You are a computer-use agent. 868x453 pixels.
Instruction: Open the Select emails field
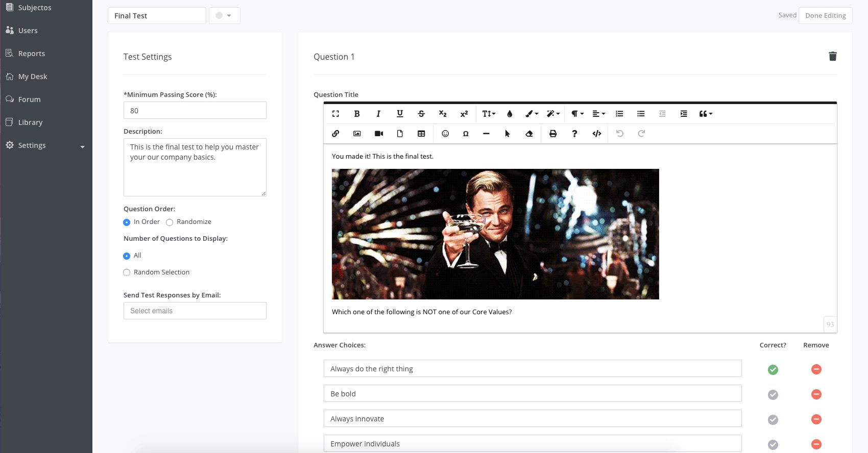pyautogui.click(x=195, y=311)
